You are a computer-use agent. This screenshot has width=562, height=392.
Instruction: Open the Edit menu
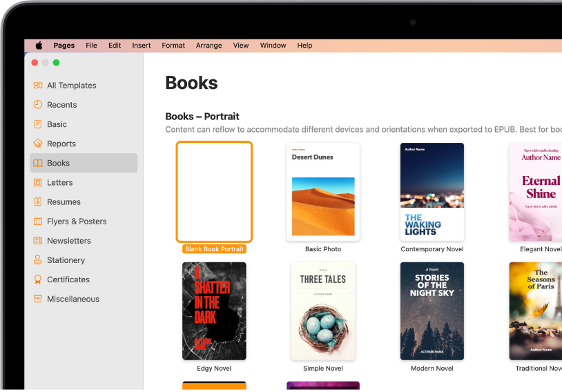(x=115, y=46)
